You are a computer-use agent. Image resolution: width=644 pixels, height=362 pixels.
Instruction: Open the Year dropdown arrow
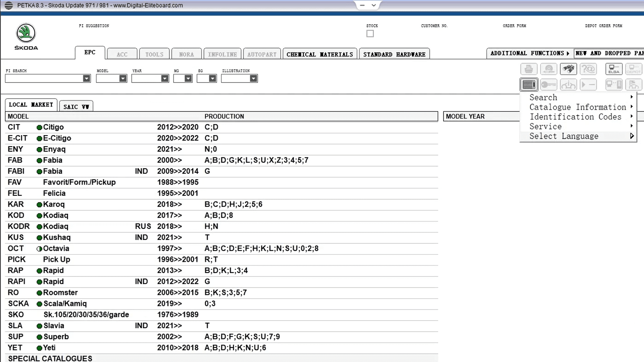(x=164, y=79)
